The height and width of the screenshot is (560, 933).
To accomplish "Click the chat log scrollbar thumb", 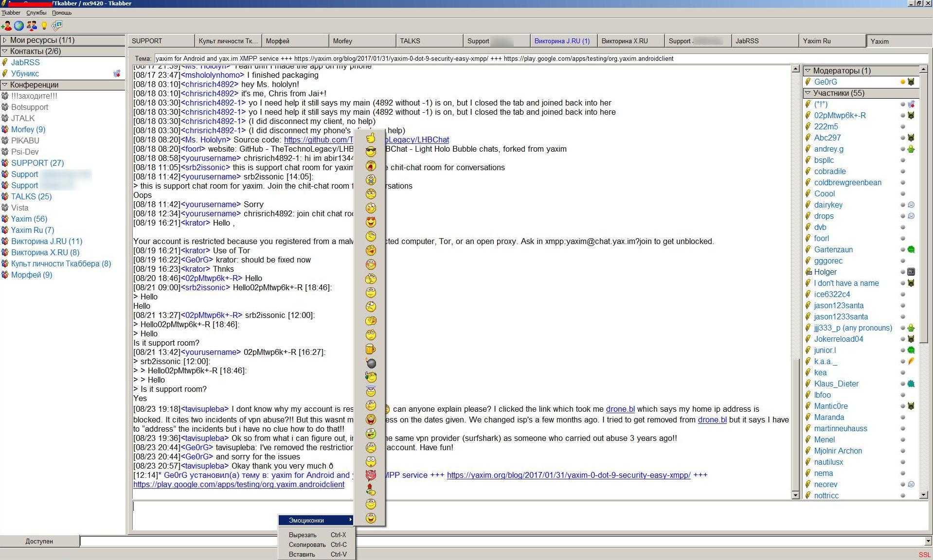I will 796,424.
